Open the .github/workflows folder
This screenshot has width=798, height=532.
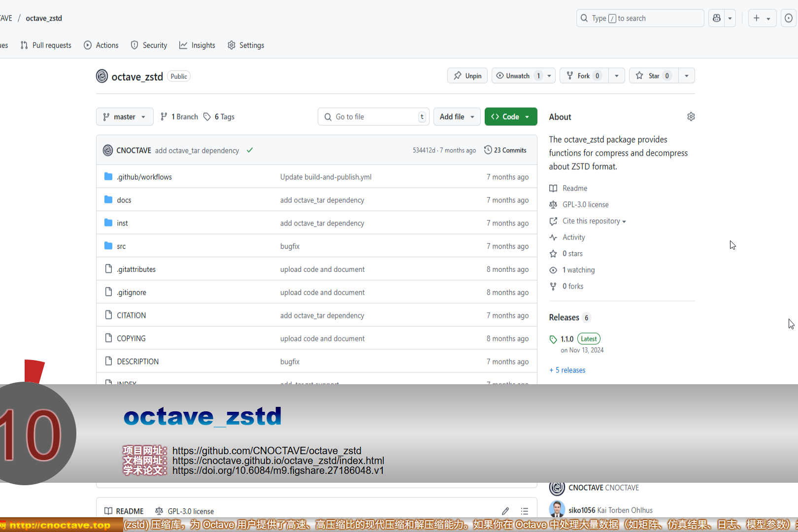tap(144, 177)
